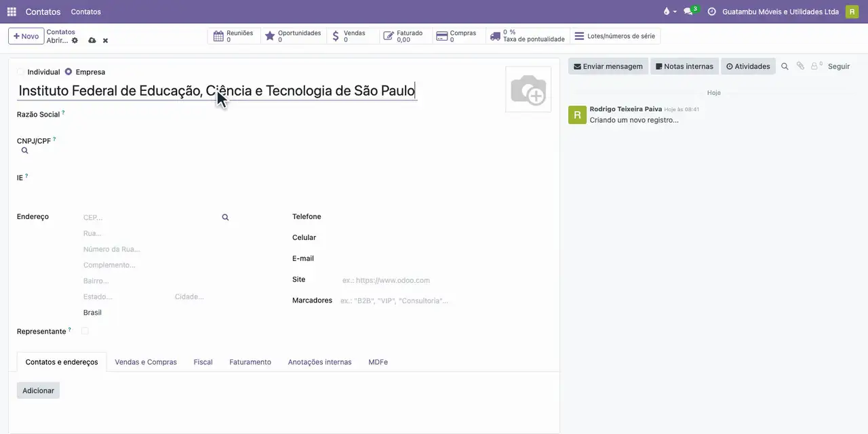Click the E-mail input field
868x434 pixels.
coord(446,258)
